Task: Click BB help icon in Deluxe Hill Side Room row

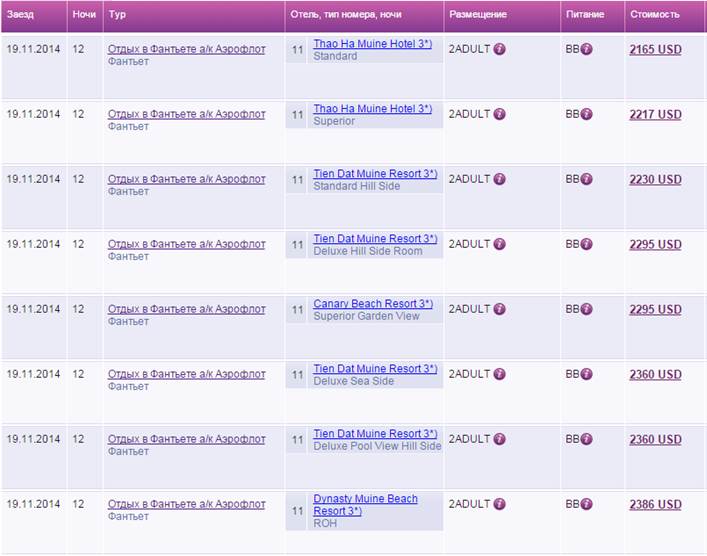Action: pyautogui.click(x=587, y=244)
